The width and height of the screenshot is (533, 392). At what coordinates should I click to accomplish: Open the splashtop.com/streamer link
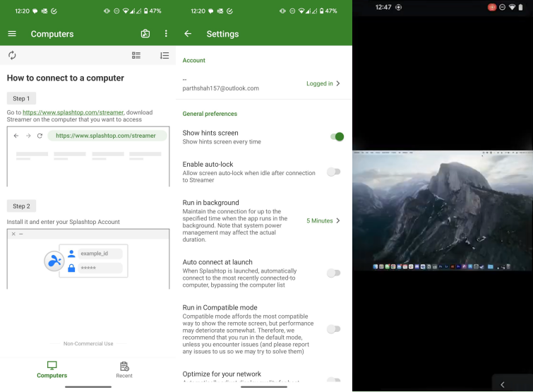coord(73,112)
